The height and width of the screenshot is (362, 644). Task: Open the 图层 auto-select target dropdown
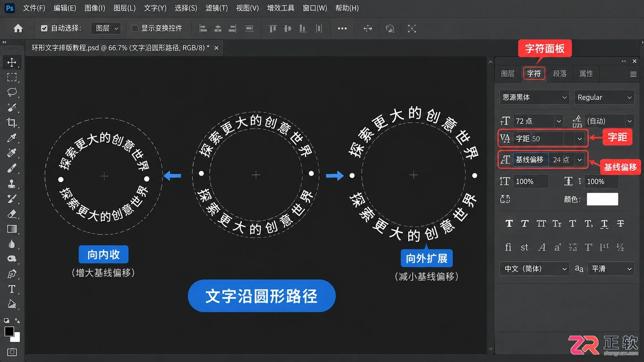pos(106,28)
